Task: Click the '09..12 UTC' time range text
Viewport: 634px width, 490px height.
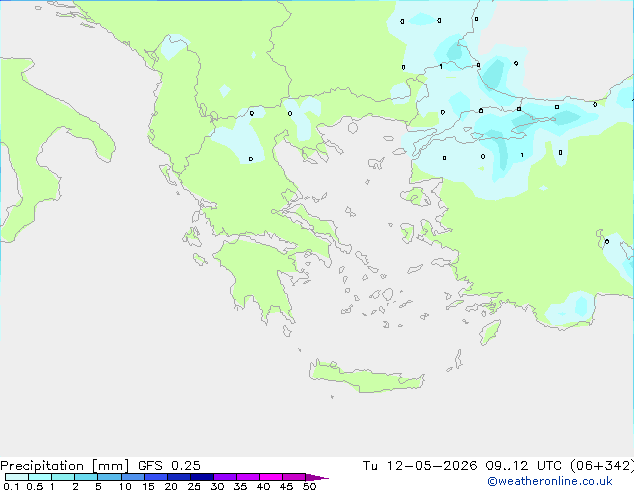Action: [x=523, y=466]
